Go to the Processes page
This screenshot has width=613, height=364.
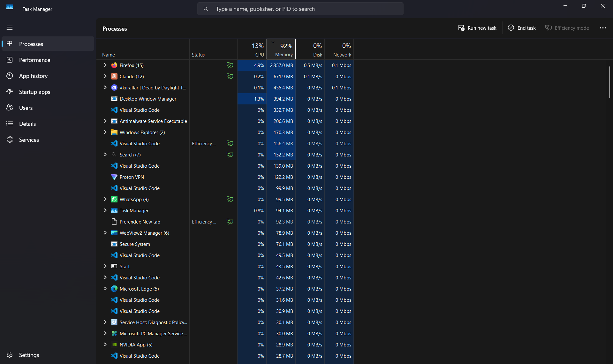click(48, 44)
